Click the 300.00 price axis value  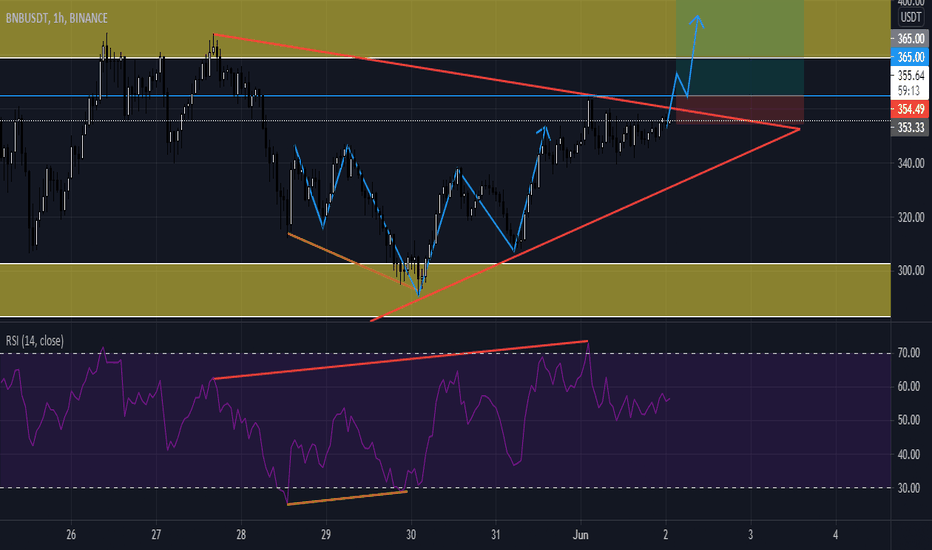tap(911, 271)
